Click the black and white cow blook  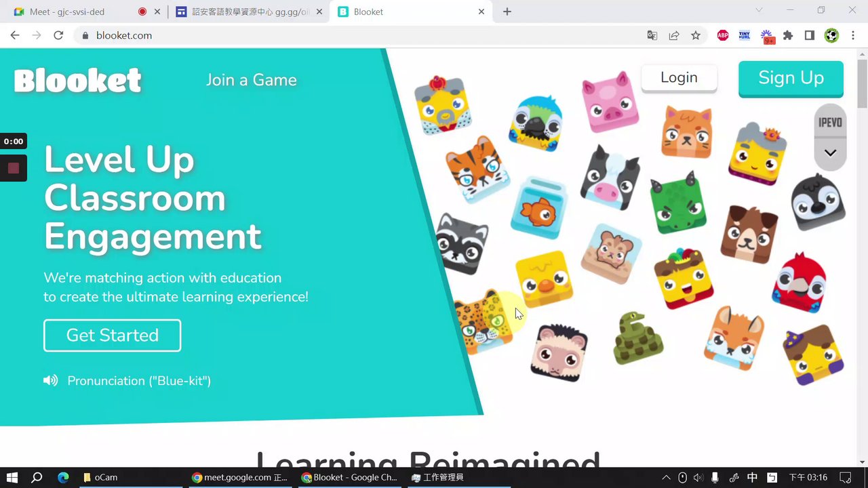point(610,178)
